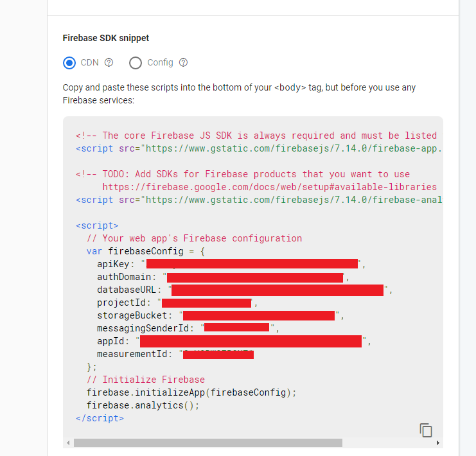Click the help icon beside Config
The height and width of the screenshot is (456, 476).
pyautogui.click(x=184, y=63)
